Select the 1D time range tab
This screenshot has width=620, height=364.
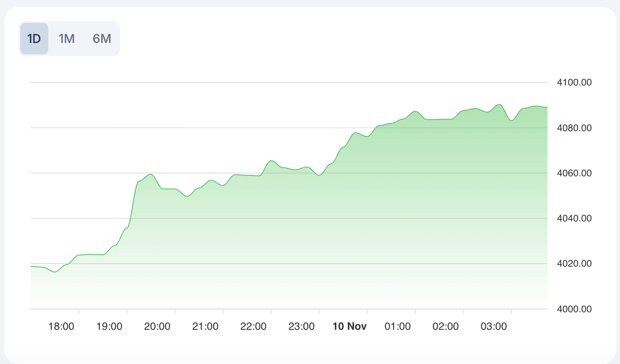34,39
